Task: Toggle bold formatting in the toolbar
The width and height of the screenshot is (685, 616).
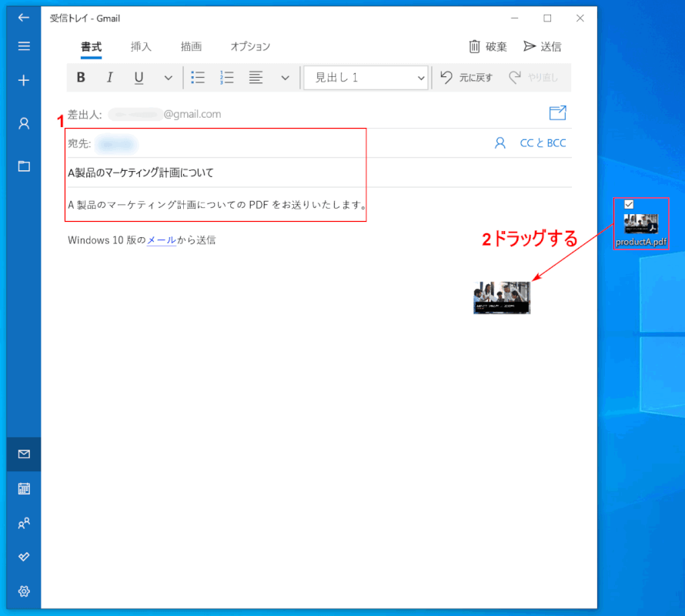Action: point(81,77)
